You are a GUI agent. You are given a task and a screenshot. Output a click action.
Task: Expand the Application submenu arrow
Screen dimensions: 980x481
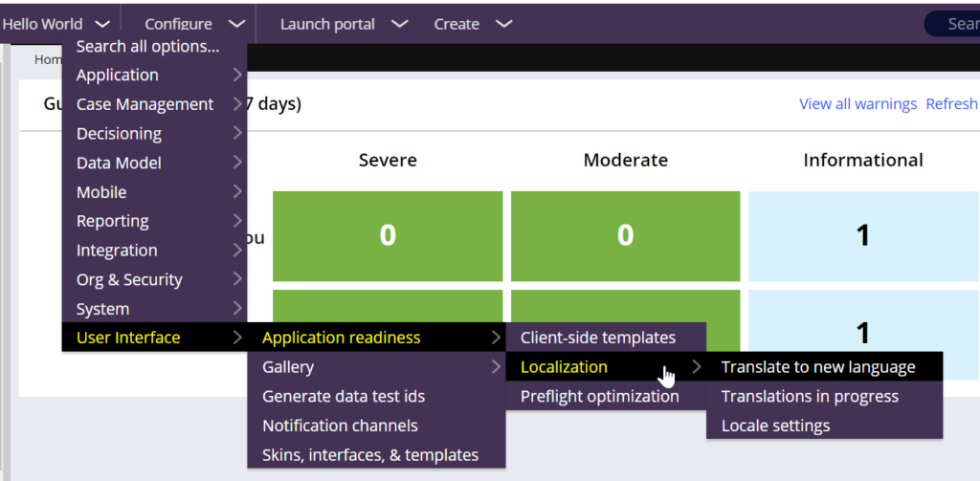237,75
